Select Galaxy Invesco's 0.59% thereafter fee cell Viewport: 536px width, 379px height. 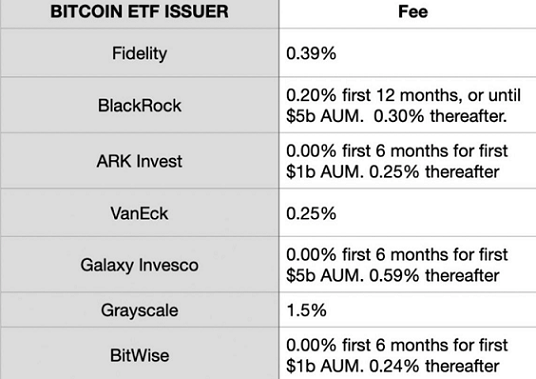(x=407, y=265)
